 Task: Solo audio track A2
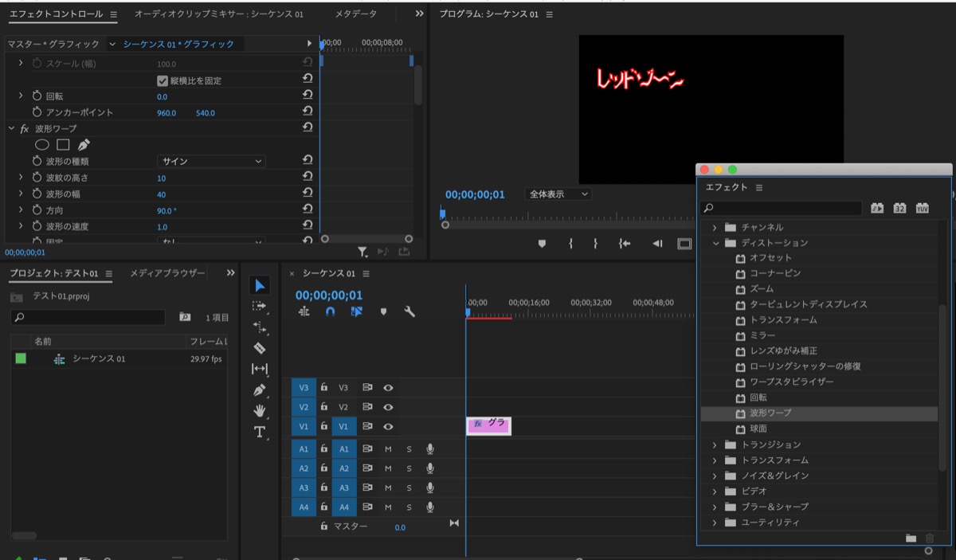click(x=409, y=468)
